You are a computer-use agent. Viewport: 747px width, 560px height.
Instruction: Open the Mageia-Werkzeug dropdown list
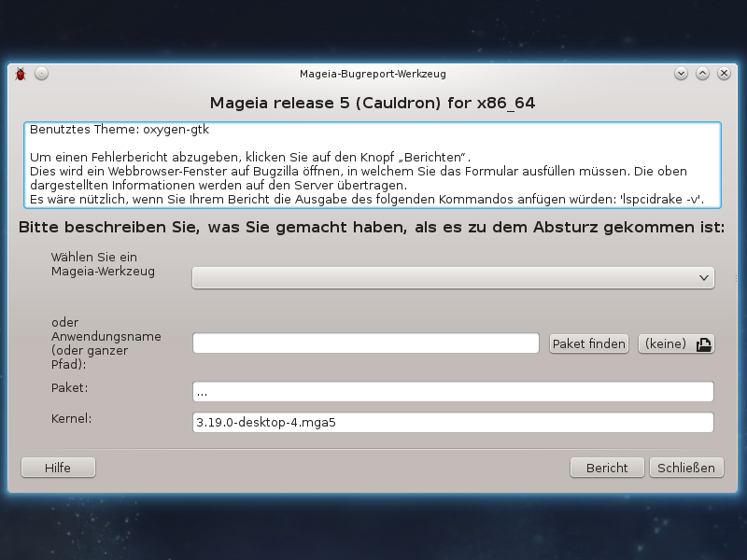point(453,277)
